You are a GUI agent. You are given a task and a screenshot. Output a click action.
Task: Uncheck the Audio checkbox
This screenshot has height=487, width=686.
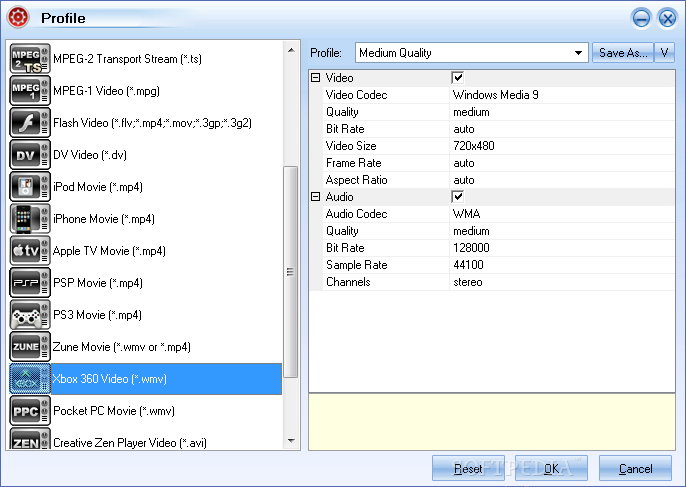pos(458,197)
